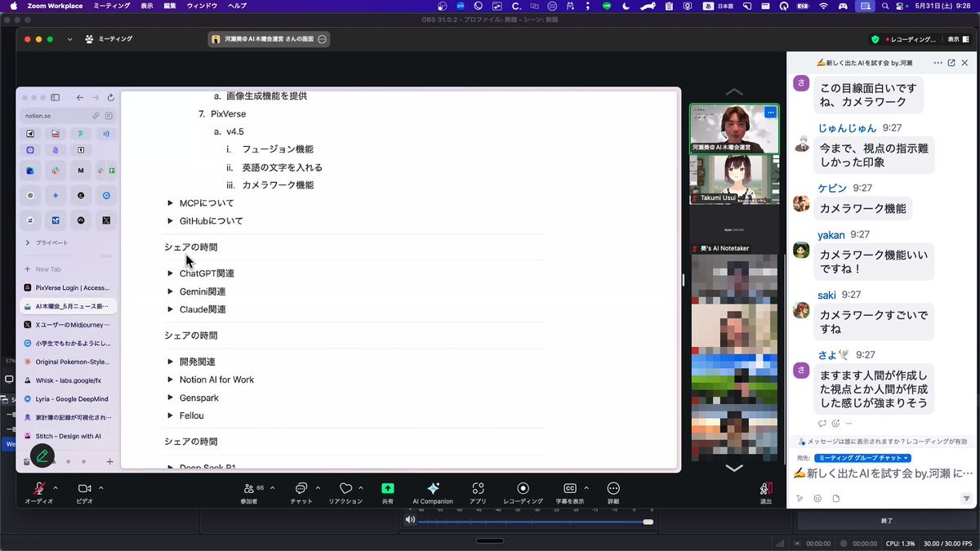Click yakan's message カメラワーク機能いいですね
The height and width of the screenshot is (551, 980).
tap(874, 262)
